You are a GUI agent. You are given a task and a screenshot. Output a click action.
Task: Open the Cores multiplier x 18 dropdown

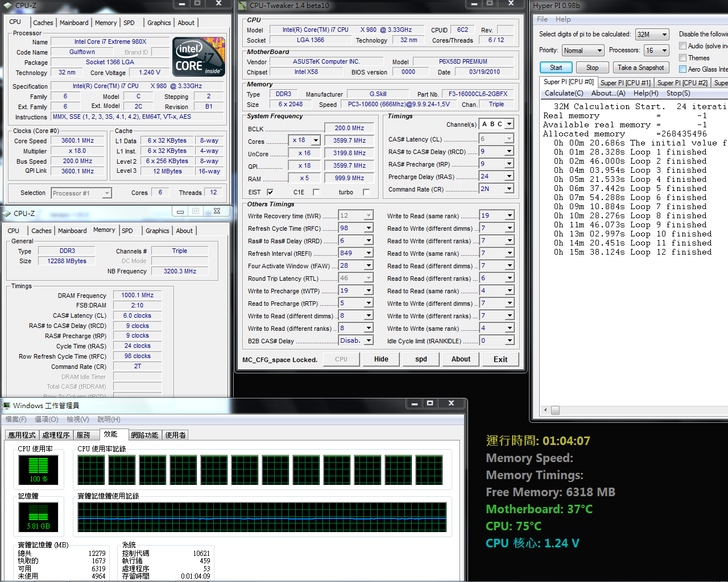coord(316,140)
